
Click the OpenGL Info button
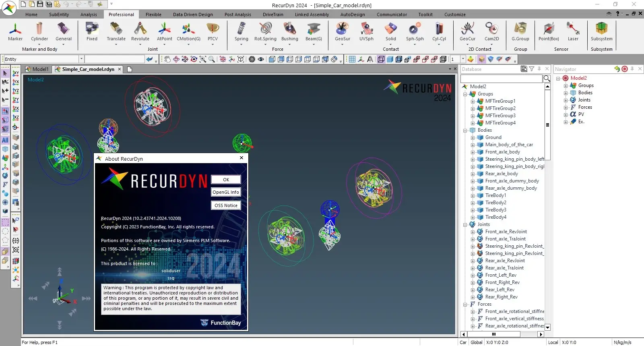click(x=226, y=192)
